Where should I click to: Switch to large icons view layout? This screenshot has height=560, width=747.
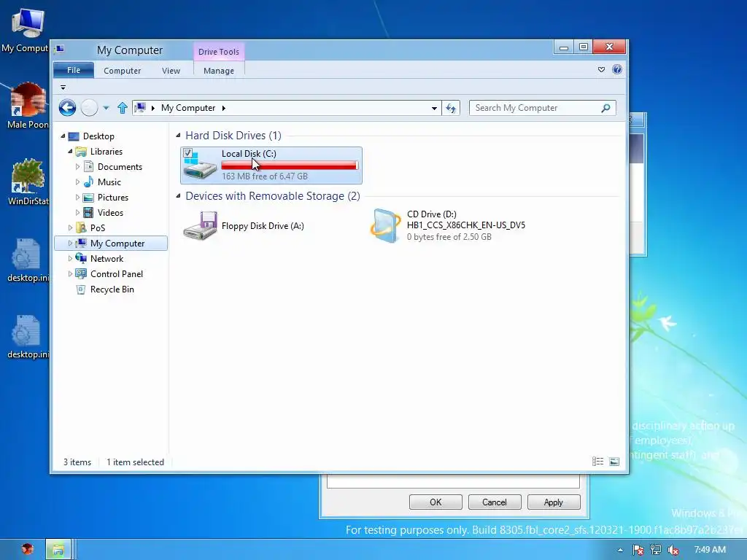614,462
